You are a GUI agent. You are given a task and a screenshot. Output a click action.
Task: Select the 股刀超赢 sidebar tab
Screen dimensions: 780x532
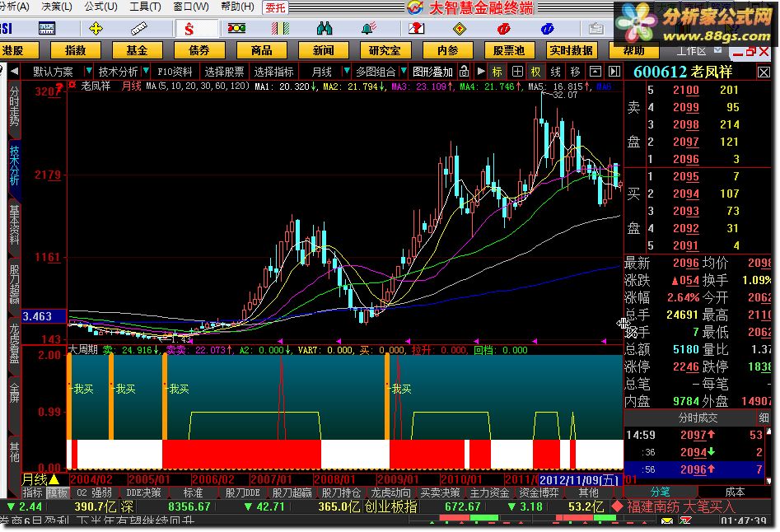tap(15, 284)
